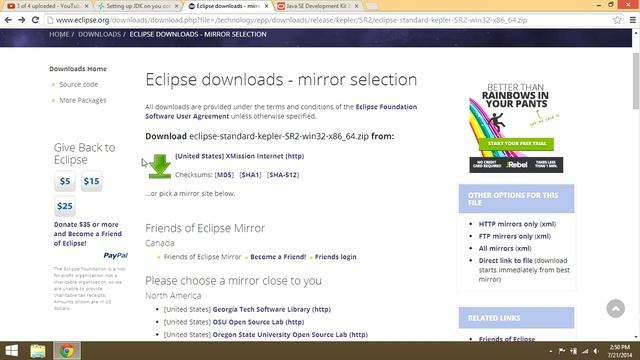This screenshot has width=640, height=360.
Task: Click the green download arrow icon
Action: click(160, 166)
